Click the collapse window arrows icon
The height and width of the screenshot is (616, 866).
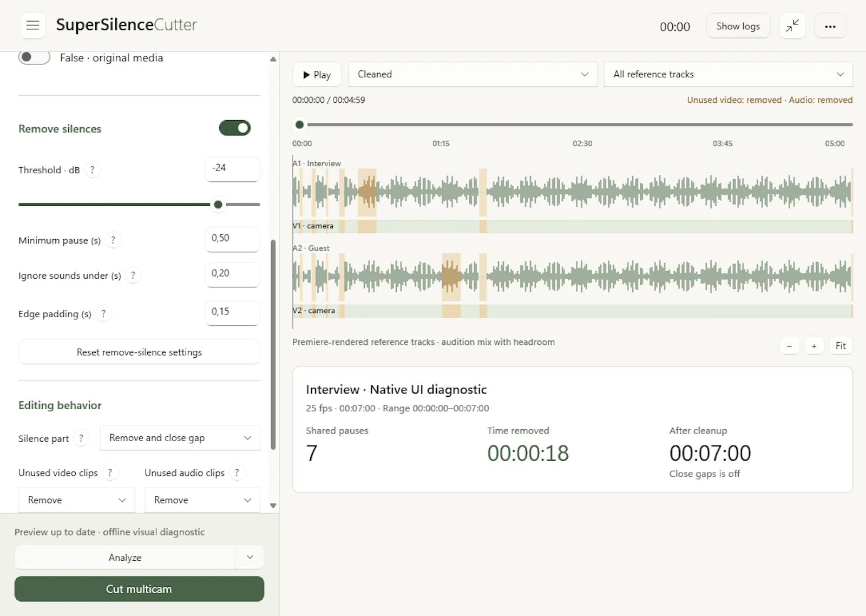pyautogui.click(x=792, y=26)
